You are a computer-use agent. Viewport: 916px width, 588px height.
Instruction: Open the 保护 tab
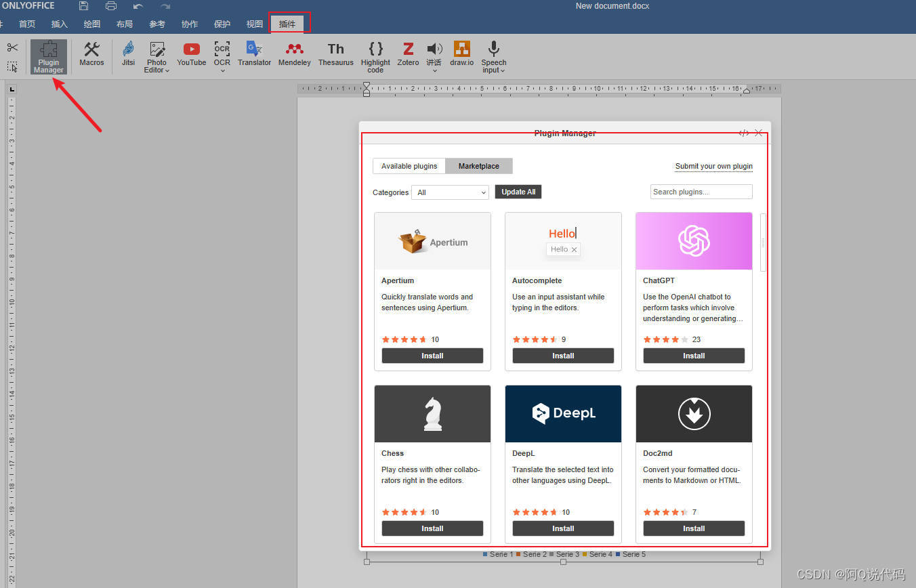(222, 24)
